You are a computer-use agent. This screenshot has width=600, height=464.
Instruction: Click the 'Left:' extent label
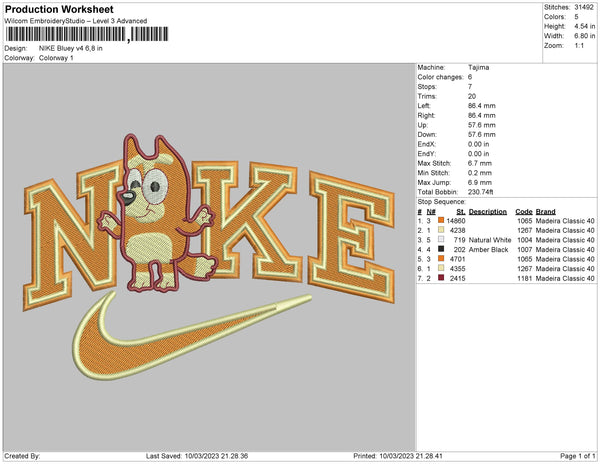pos(424,106)
